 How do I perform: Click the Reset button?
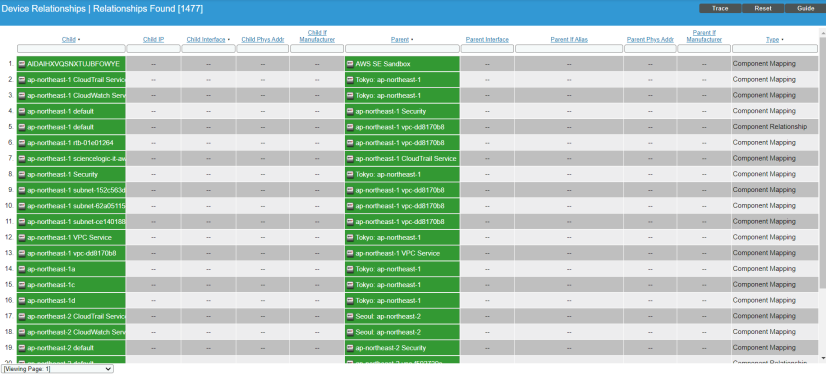click(763, 8)
